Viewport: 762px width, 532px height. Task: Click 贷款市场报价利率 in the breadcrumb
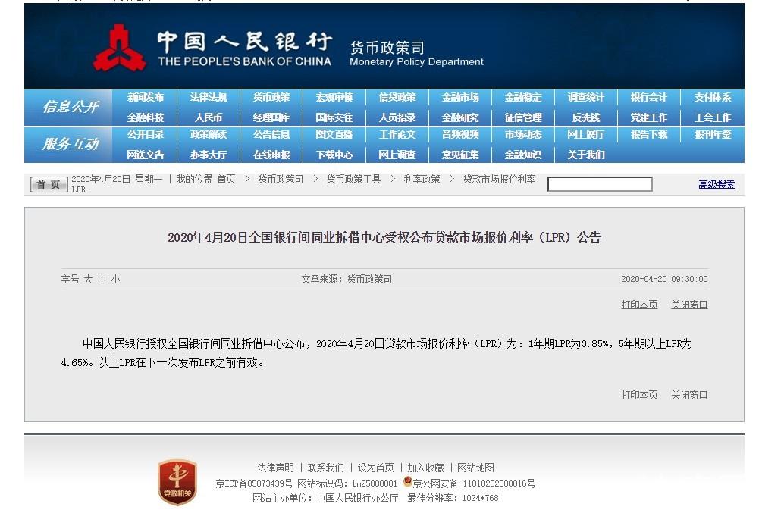[x=499, y=179]
